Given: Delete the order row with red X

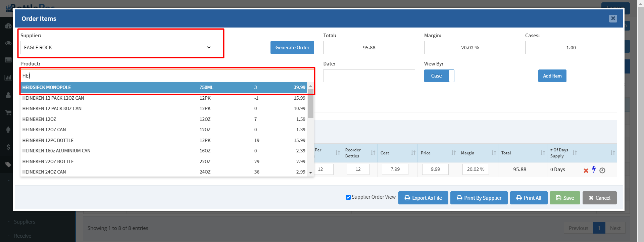Looking at the screenshot, I should 586,171.
